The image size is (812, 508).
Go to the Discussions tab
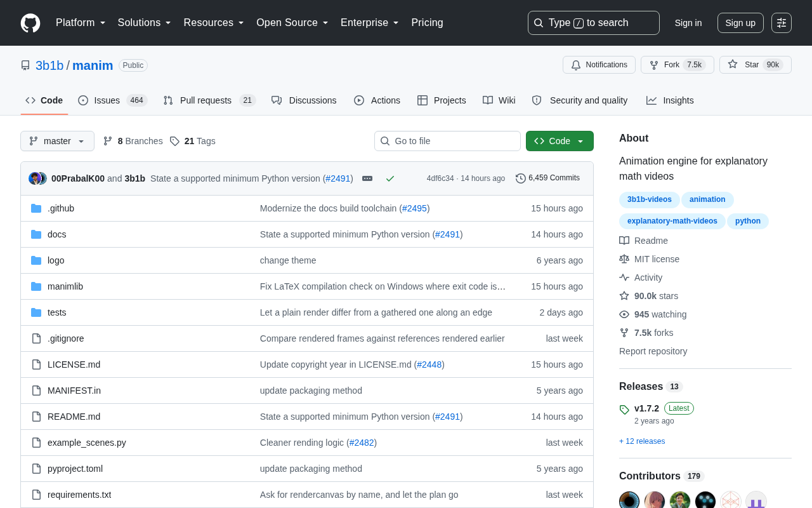304,100
